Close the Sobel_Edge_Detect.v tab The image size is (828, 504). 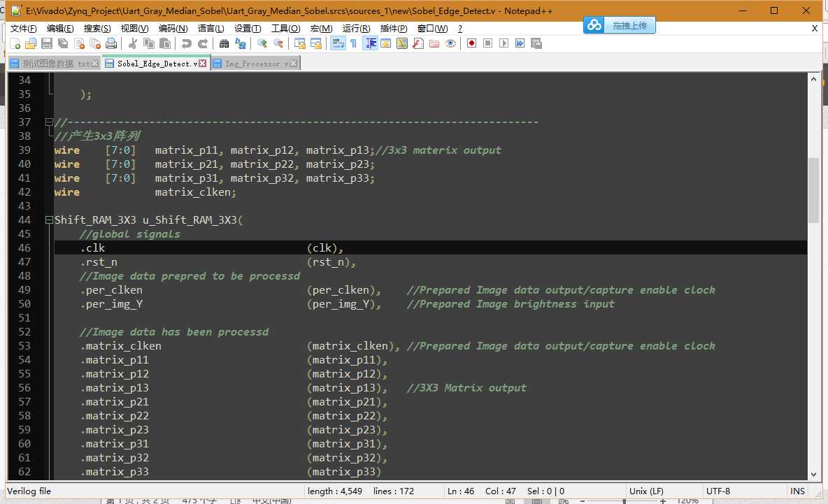tap(203, 64)
